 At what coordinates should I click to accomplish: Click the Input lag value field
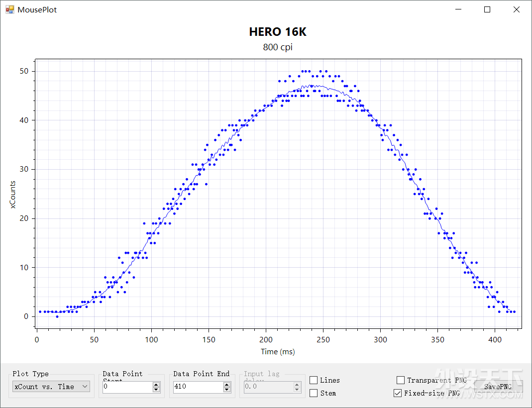[x=268, y=387]
